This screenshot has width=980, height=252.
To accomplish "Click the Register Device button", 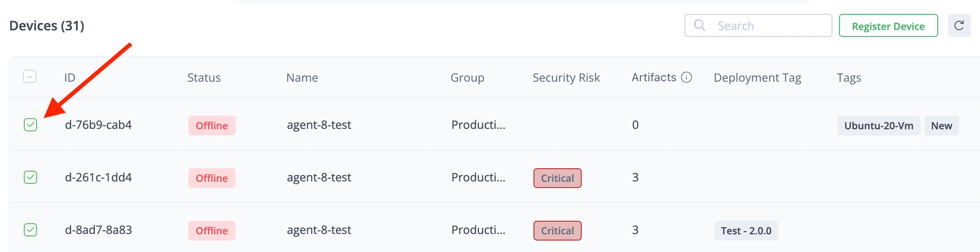I will click(x=888, y=26).
